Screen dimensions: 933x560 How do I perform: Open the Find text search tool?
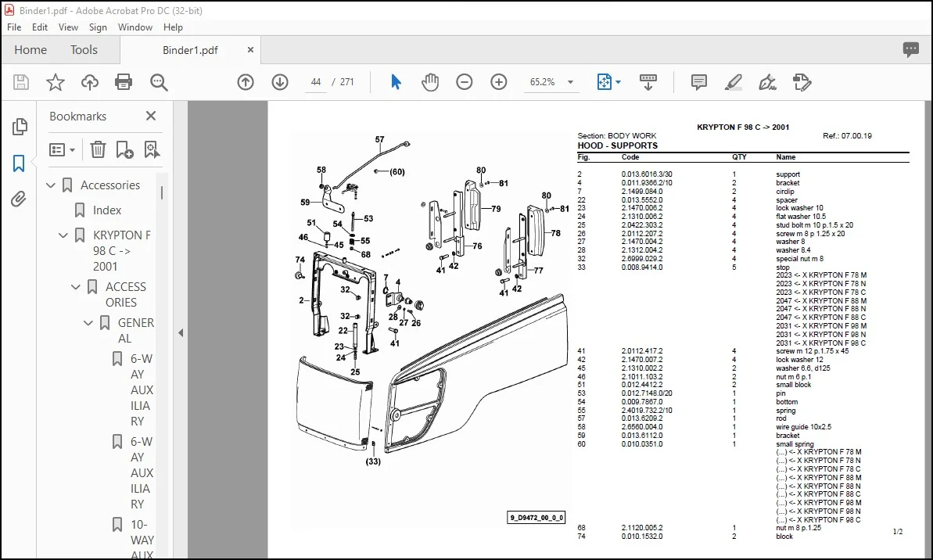(159, 82)
